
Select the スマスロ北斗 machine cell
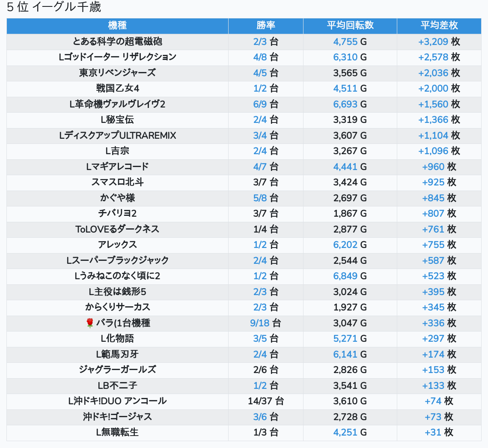[x=117, y=182]
